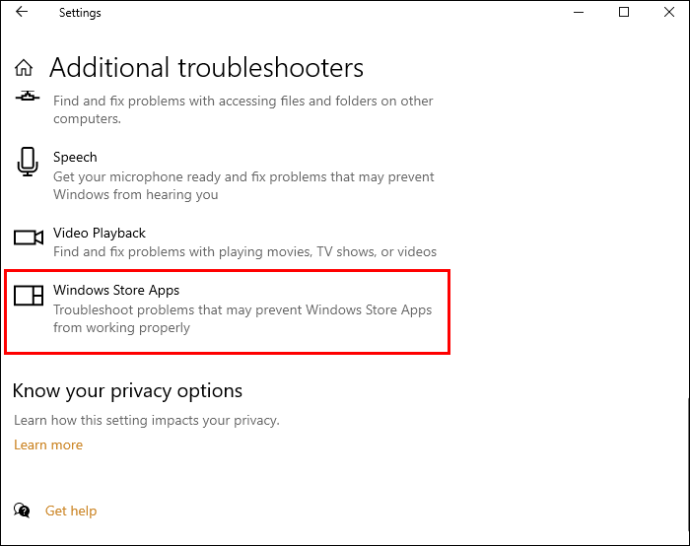This screenshot has width=690, height=546.
Task: Close the Settings window
Action: [x=668, y=13]
